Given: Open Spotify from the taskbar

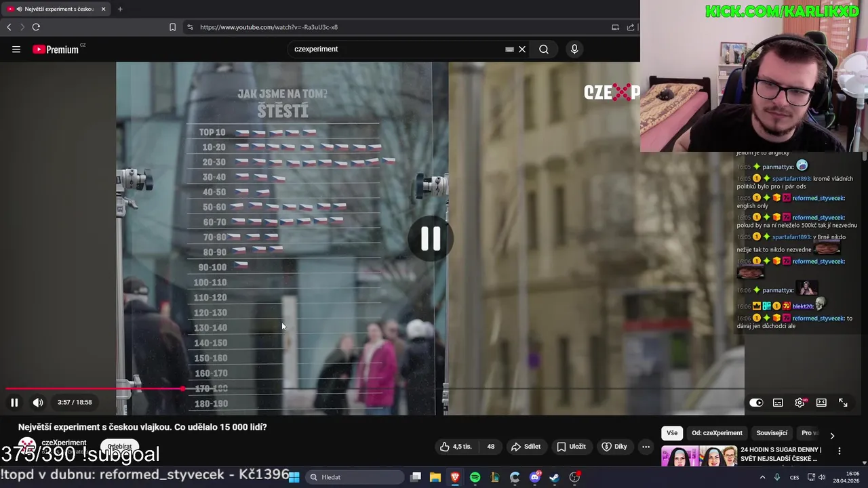Looking at the screenshot, I should (475, 477).
